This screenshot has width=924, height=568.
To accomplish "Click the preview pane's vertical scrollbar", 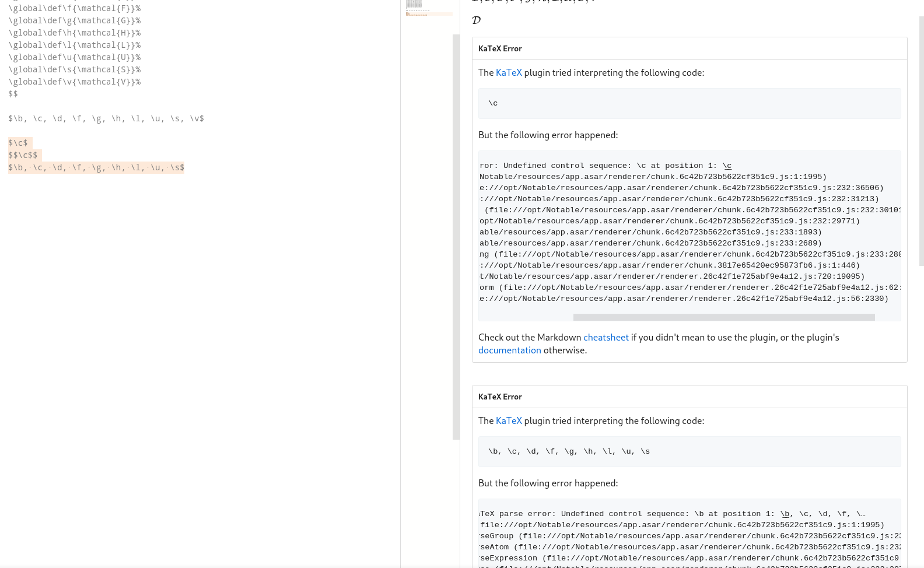I will pyautogui.click(x=921, y=140).
